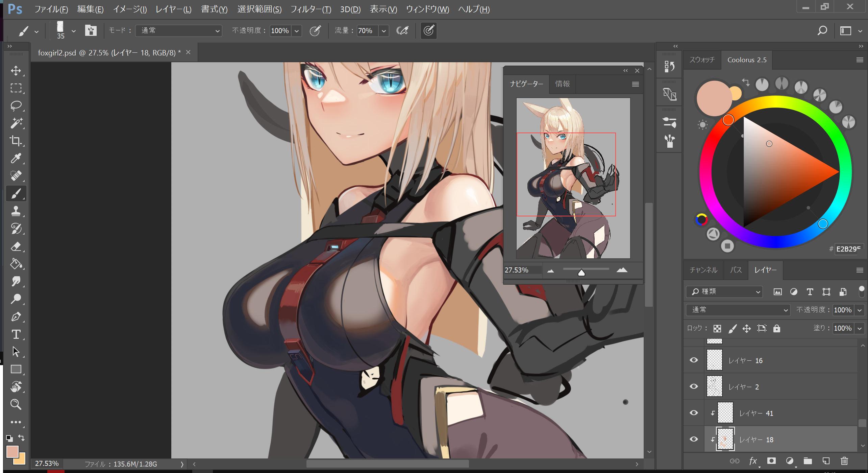Screen dimensions: 868x473
Task: Zoom in with large mountains button
Action: (622, 270)
